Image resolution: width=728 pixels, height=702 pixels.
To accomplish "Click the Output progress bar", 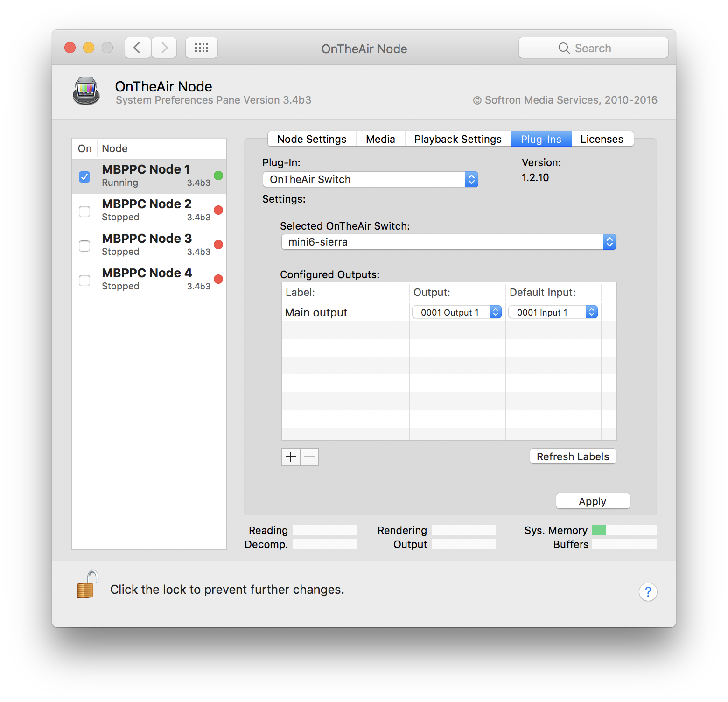I will [464, 544].
